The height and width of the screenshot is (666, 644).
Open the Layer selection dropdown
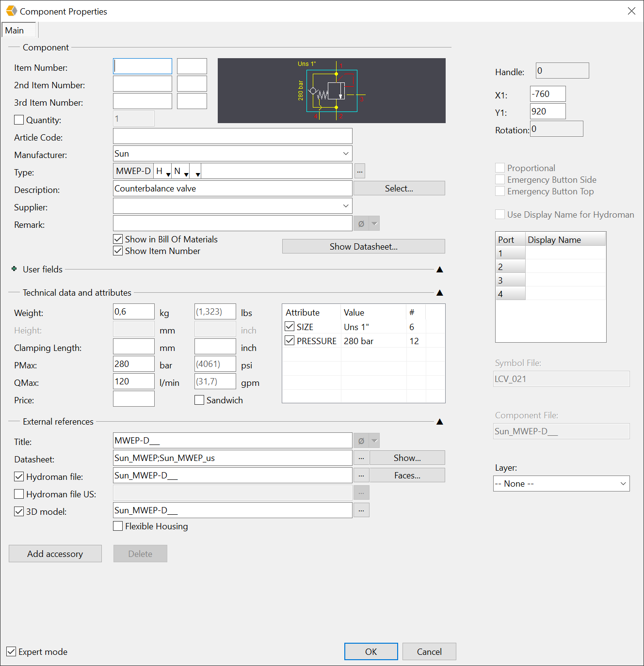624,483
